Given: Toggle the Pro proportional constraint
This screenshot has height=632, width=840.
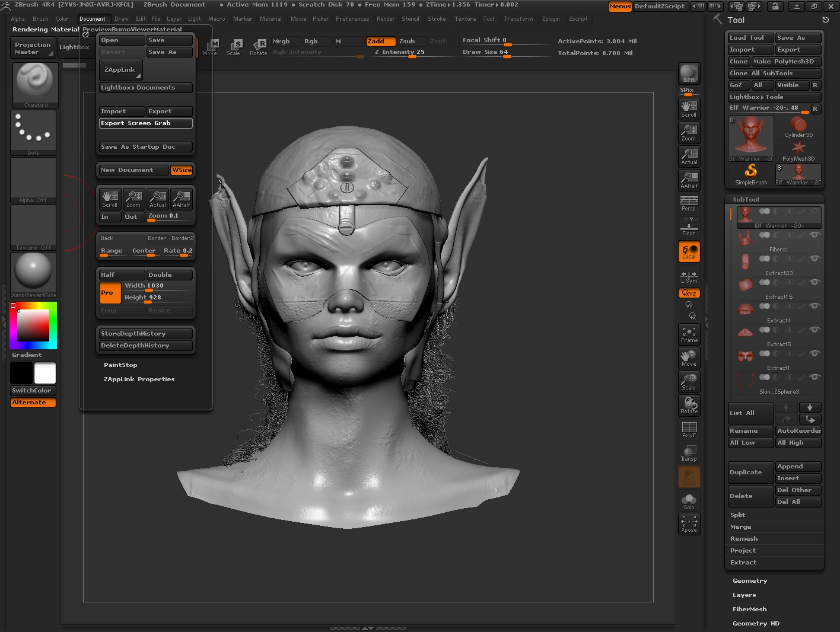Looking at the screenshot, I should pyautogui.click(x=110, y=293).
